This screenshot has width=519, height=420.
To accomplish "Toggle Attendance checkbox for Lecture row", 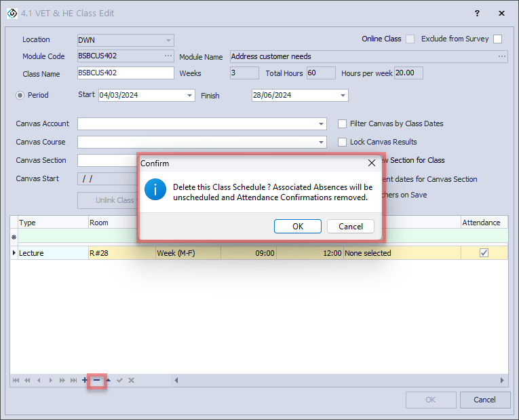I will (x=484, y=253).
